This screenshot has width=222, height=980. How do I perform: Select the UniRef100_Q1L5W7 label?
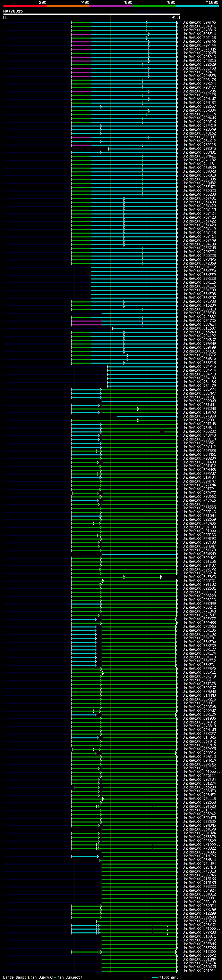point(199,328)
